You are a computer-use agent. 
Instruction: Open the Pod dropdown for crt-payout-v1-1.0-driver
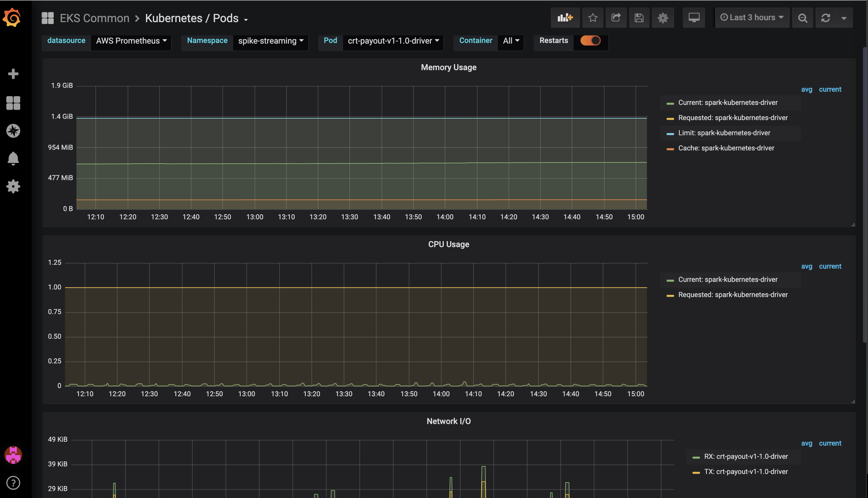392,41
